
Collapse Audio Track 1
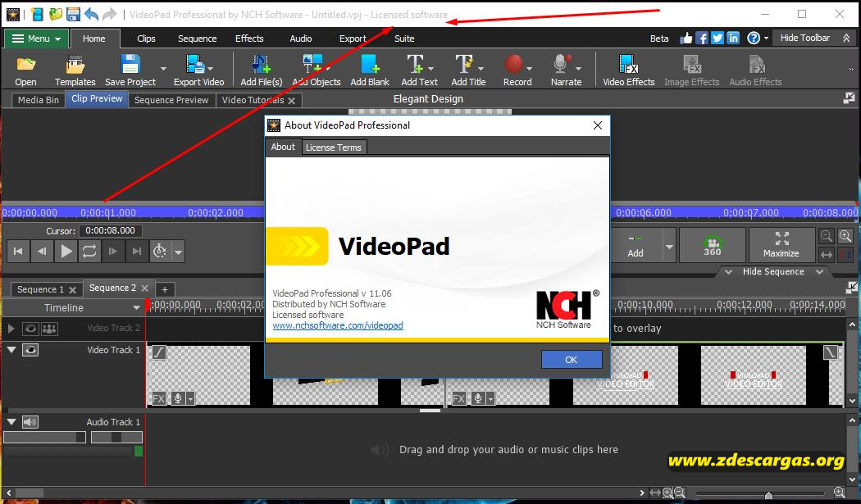point(11,422)
